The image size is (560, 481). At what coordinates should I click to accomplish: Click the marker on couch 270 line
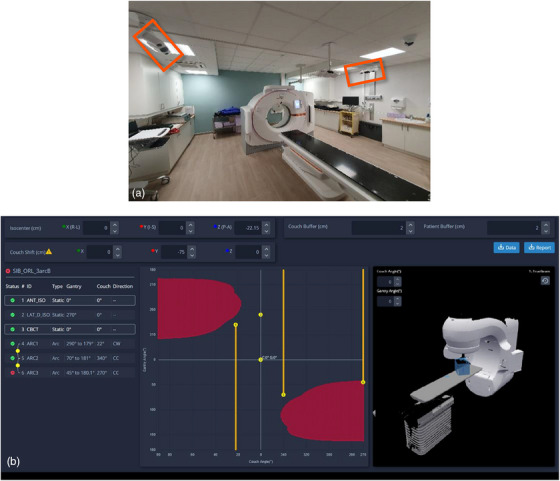363,382
